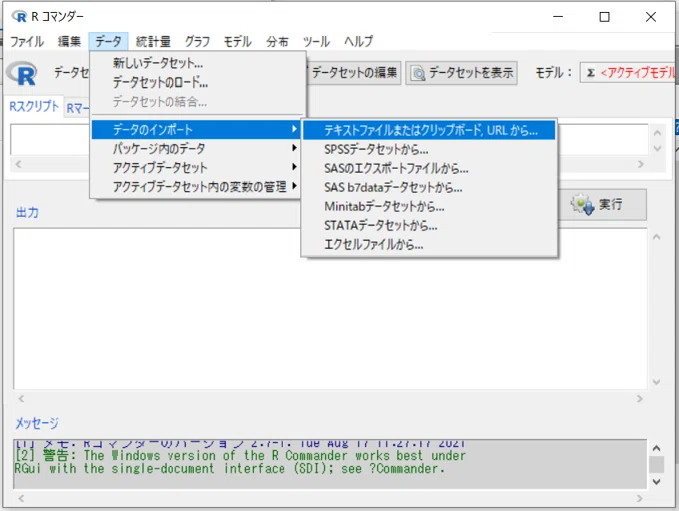The image size is (679, 511).
Task: Click the script pane scroll left arrow
Action: click(x=18, y=164)
